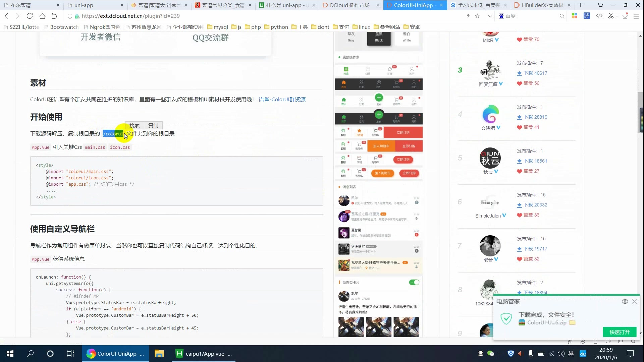This screenshot has width=644, height=362.
Task: Open the hamburger menu icon at toolbar right
Action: (636, 16)
